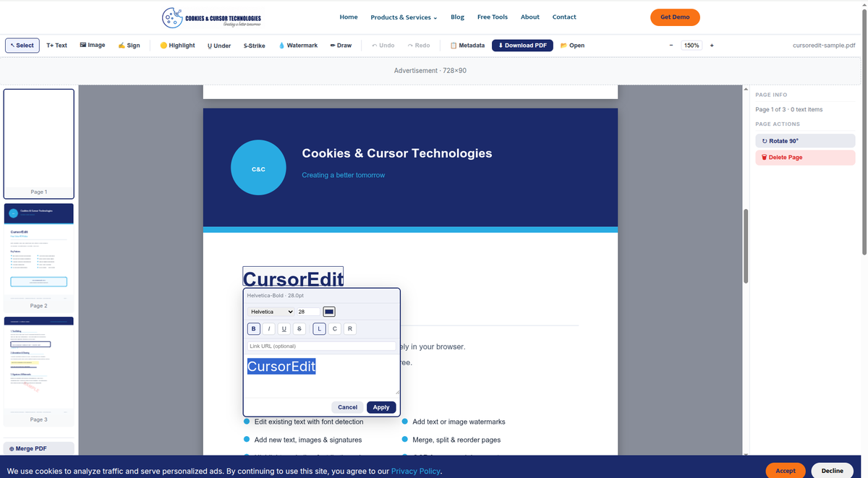868x478 pixels.
Task: Open the About page
Action: click(530, 17)
